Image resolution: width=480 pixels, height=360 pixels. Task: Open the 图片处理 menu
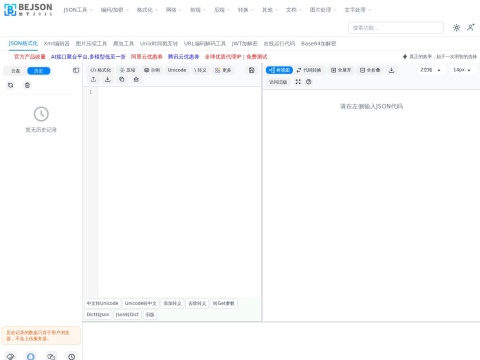click(323, 10)
